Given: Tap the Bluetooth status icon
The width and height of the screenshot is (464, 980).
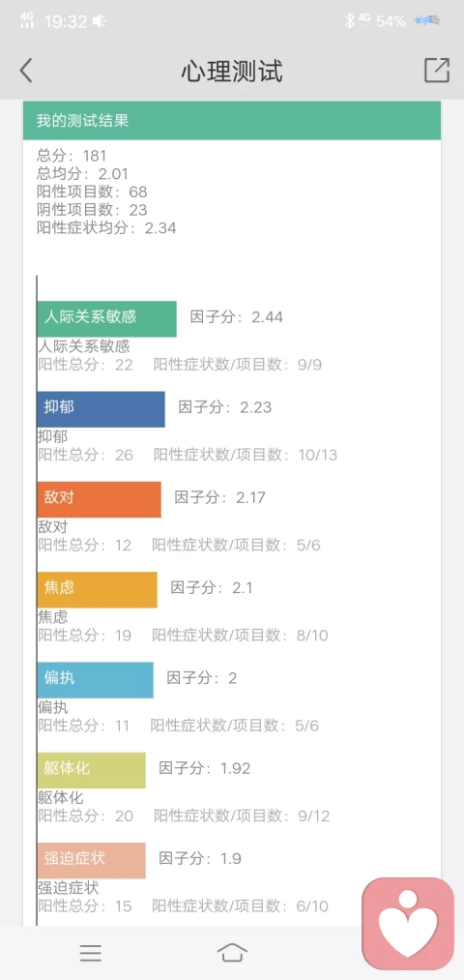Looking at the screenshot, I should pos(350,21).
